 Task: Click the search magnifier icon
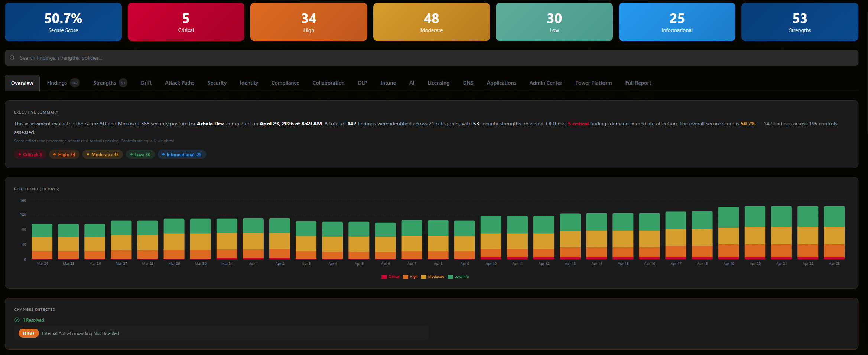pos(12,58)
